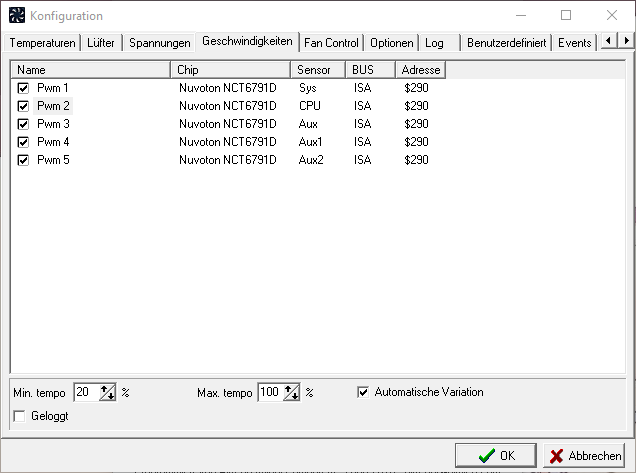Confirm with the OK button

(496, 456)
